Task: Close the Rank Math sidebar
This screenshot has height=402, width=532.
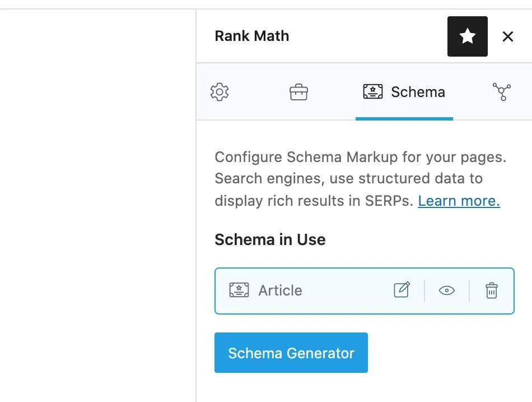Action: [x=508, y=36]
